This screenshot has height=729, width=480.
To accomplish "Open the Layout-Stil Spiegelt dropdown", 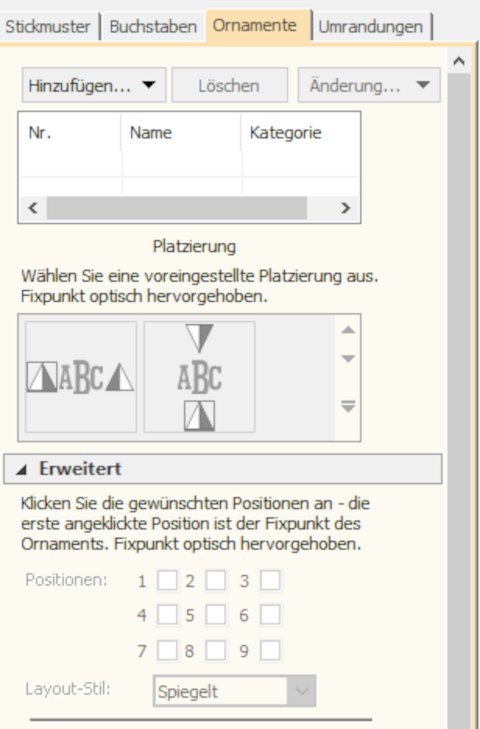I will [234, 691].
